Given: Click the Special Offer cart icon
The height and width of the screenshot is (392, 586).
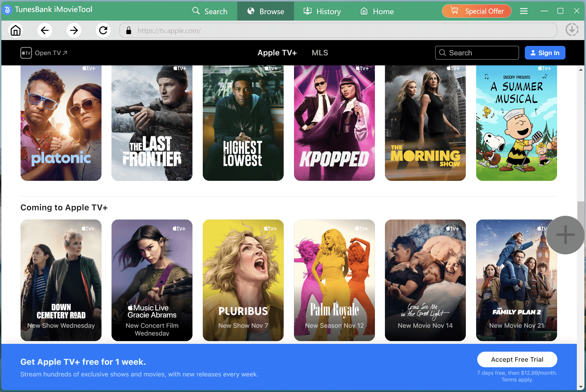Looking at the screenshot, I should pos(454,11).
